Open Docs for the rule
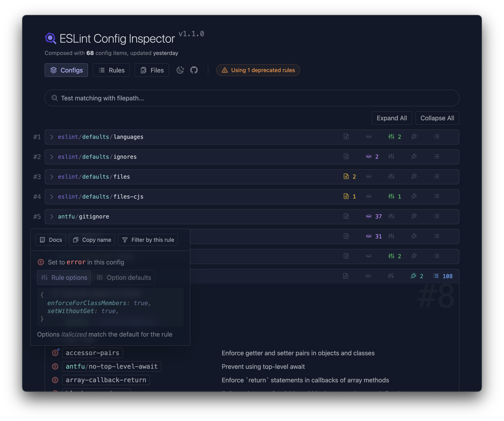 pyautogui.click(x=51, y=240)
